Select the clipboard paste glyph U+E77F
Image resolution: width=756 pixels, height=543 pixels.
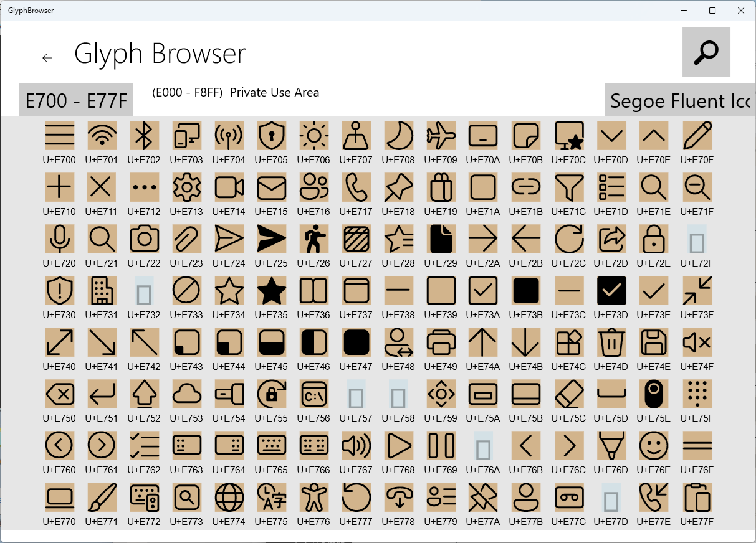point(697,498)
